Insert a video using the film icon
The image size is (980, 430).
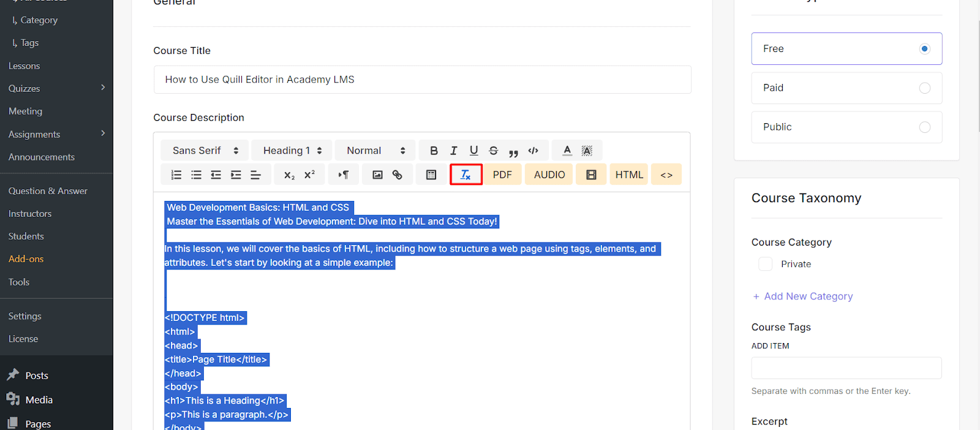click(x=591, y=175)
